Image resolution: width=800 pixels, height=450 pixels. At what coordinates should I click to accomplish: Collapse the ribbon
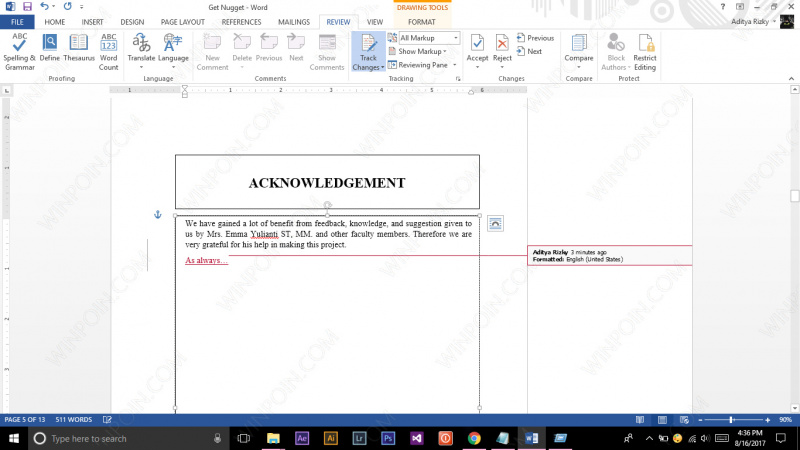coord(791,79)
